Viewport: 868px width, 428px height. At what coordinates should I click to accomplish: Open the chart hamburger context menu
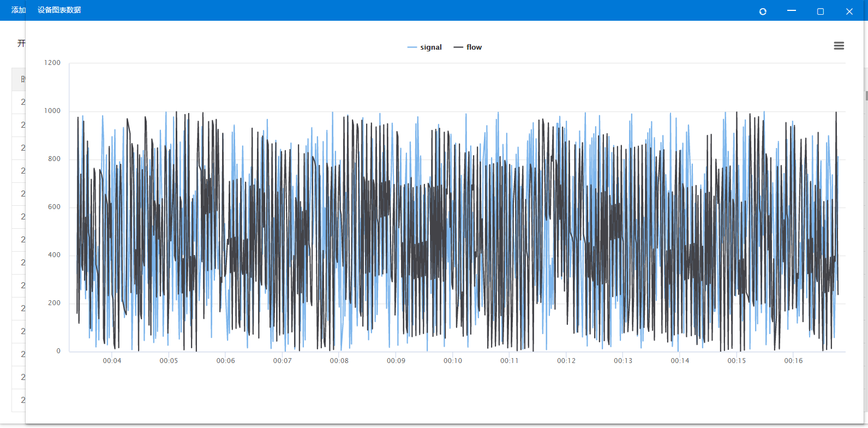coord(839,46)
